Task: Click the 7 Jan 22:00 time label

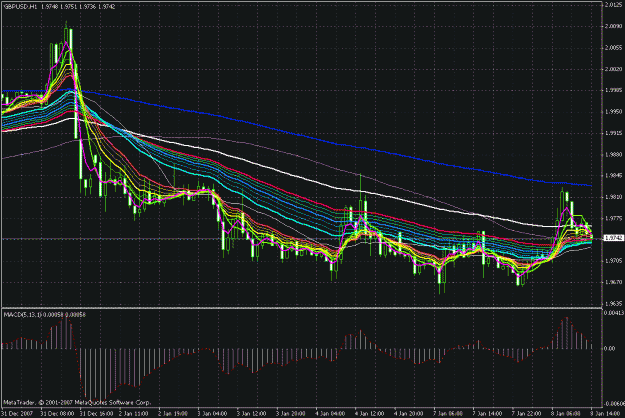Action: [x=527, y=414]
